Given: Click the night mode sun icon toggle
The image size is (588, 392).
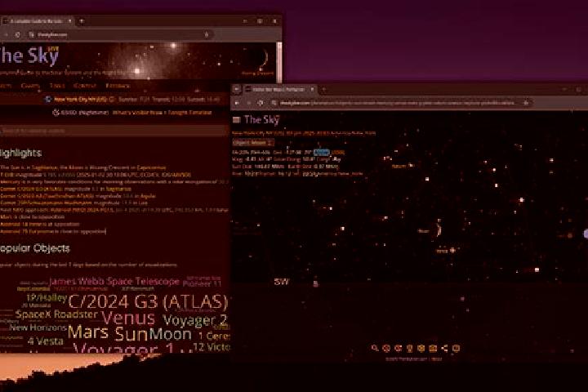Looking at the screenshot, I should (56, 112).
